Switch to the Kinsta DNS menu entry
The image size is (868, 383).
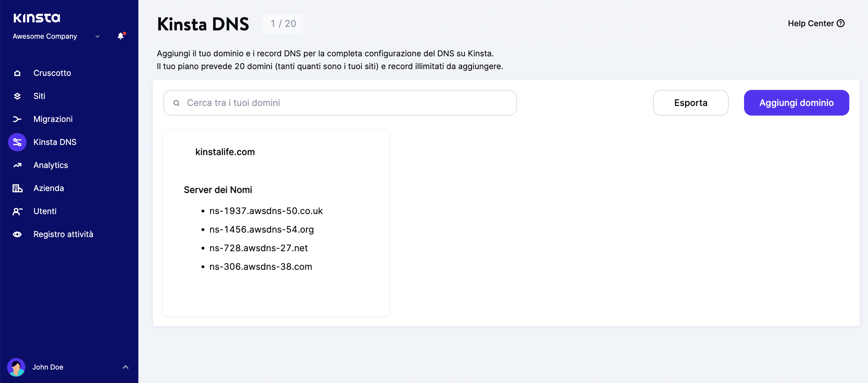click(55, 142)
